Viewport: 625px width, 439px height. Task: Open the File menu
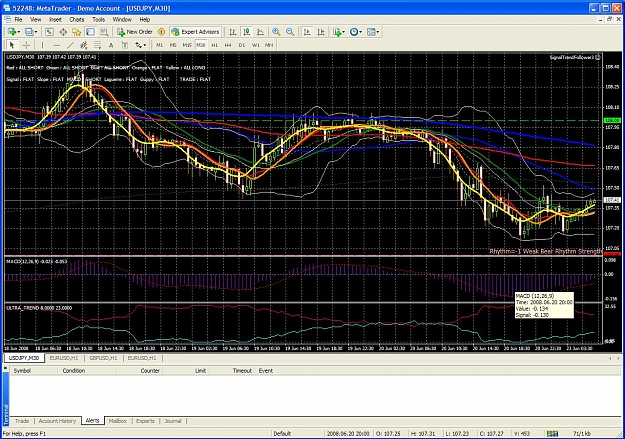(x=18, y=20)
